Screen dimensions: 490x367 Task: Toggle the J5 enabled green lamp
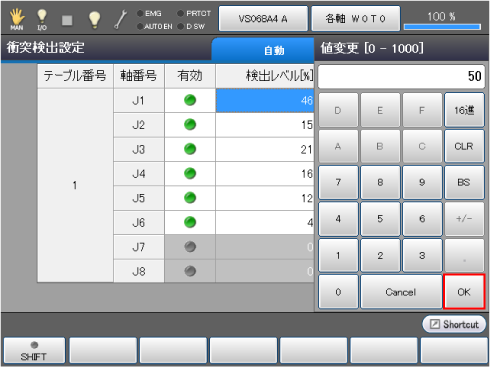(x=190, y=198)
